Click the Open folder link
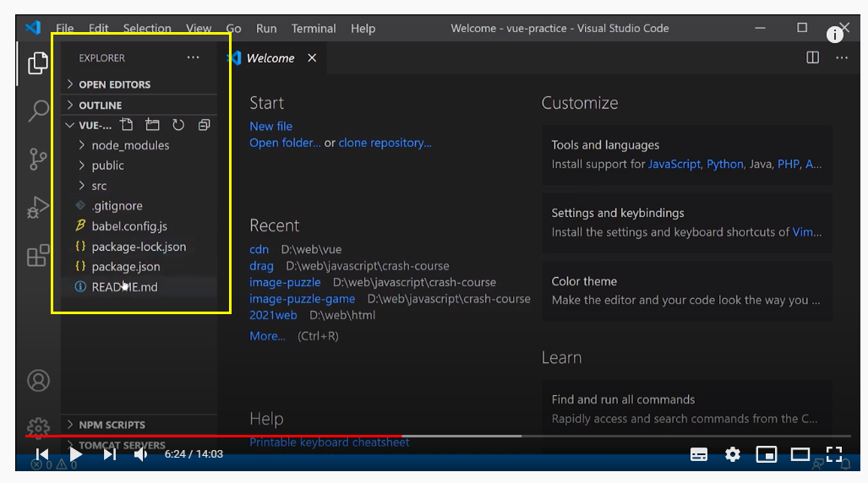868x483 pixels. pyautogui.click(x=285, y=143)
